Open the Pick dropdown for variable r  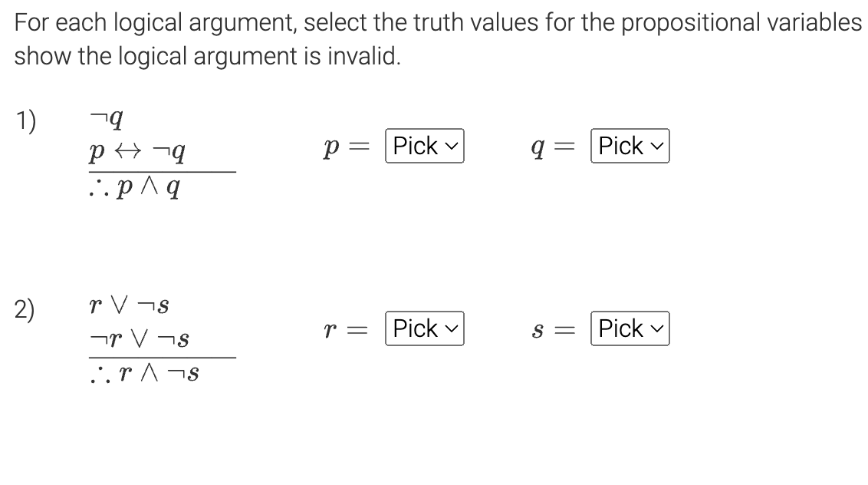pyautogui.click(x=424, y=328)
